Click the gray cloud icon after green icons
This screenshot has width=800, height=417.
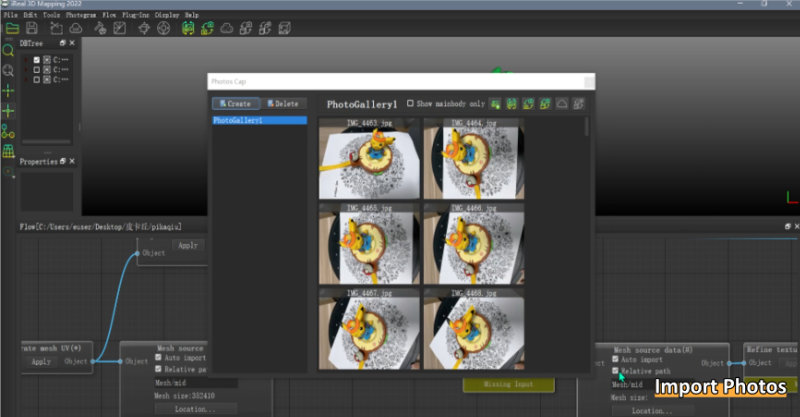pyautogui.click(x=227, y=28)
